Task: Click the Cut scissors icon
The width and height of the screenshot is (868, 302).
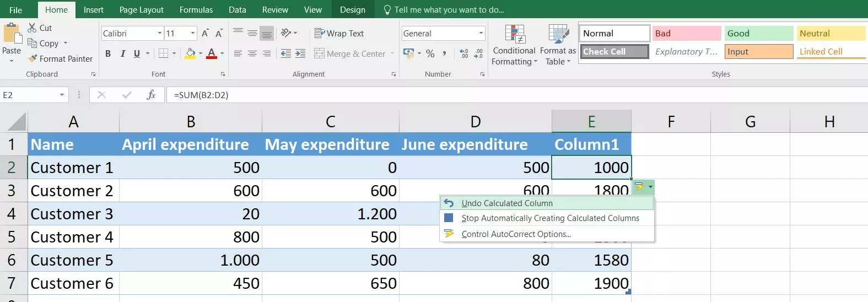Action: point(33,28)
